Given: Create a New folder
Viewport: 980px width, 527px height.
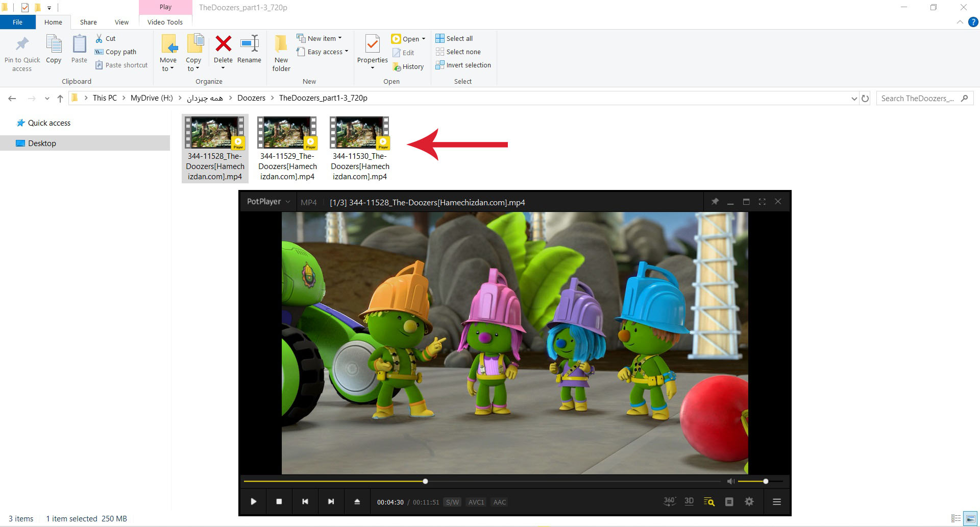Looking at the screenshot, I should pos(281,53).
